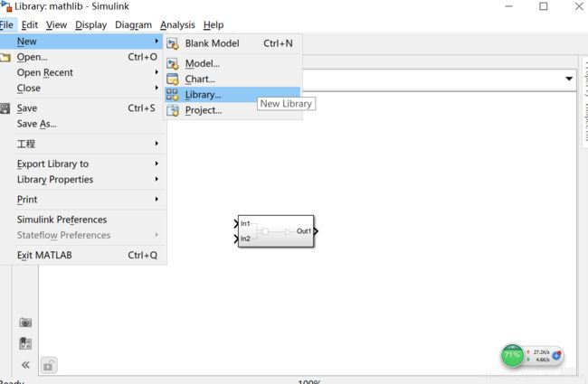Click the Library grid icon in submenu
Screen dimensions: 588x384
pos(173,94)
